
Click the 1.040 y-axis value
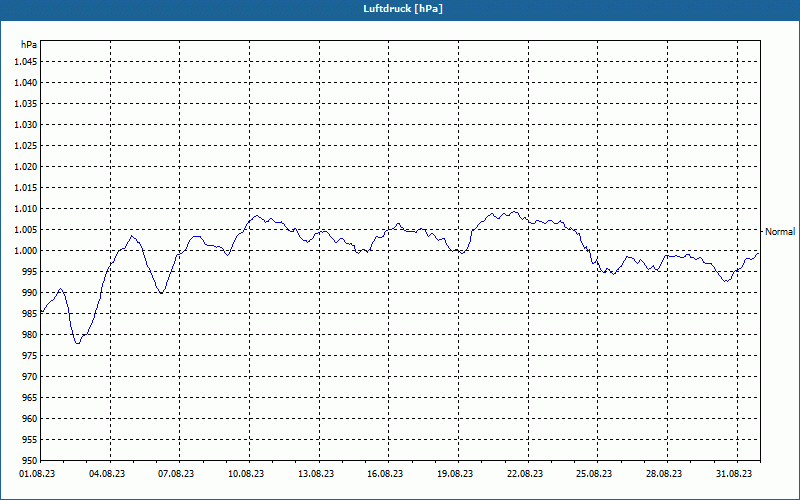[26, 83]
